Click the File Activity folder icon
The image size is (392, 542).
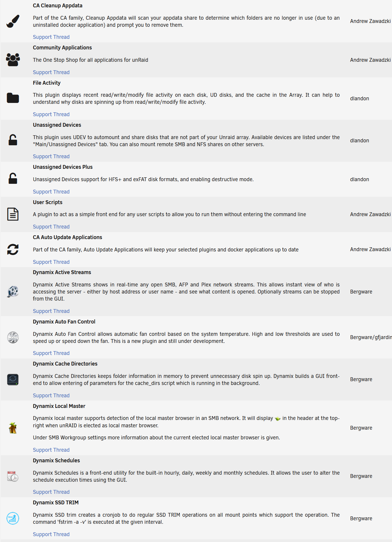13,98
